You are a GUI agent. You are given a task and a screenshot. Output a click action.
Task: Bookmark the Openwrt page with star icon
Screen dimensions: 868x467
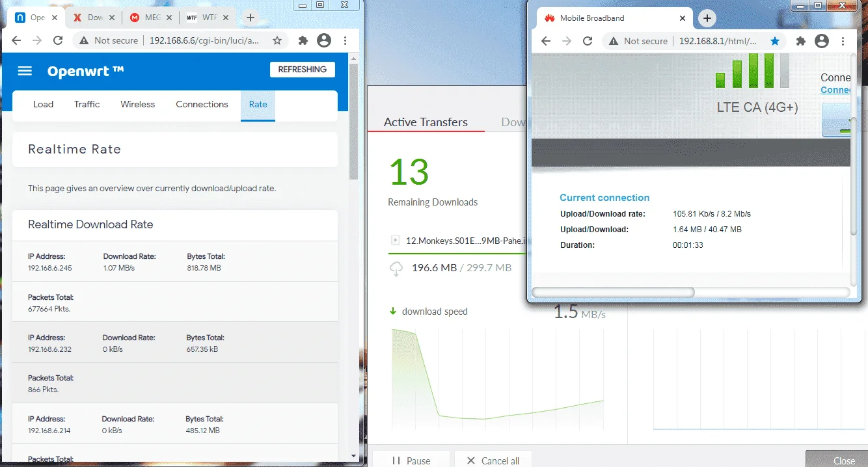(x=277, y=40)
